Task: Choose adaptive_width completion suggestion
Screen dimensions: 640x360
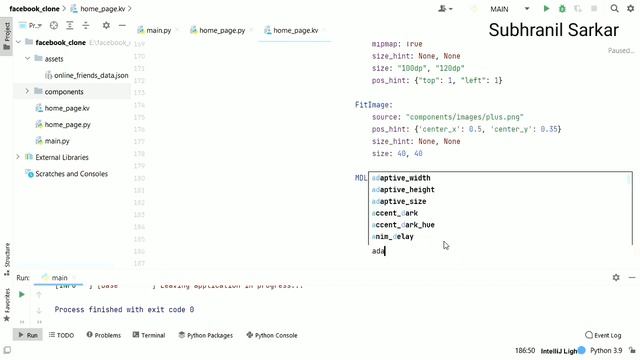Action: [401, 178]
